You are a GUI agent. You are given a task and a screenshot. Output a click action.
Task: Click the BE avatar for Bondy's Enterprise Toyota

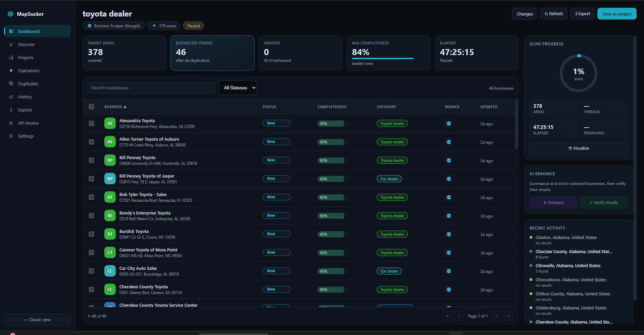point(110,216)
